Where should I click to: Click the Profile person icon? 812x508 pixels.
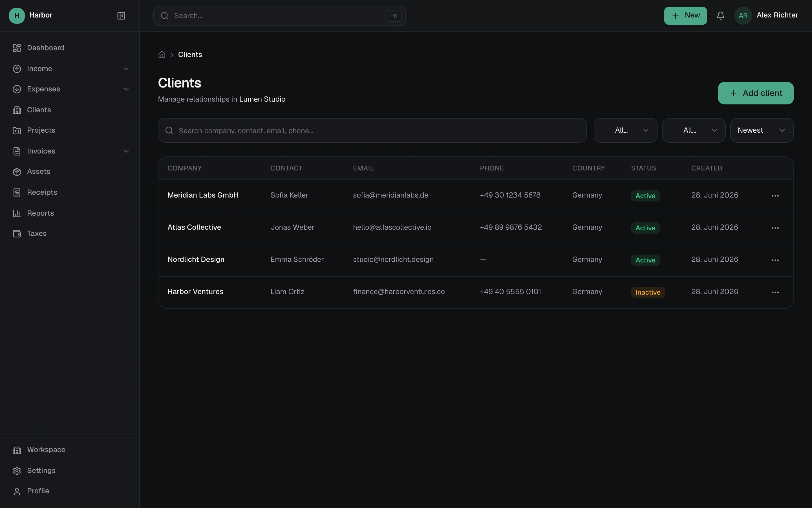tap(17, 491)
